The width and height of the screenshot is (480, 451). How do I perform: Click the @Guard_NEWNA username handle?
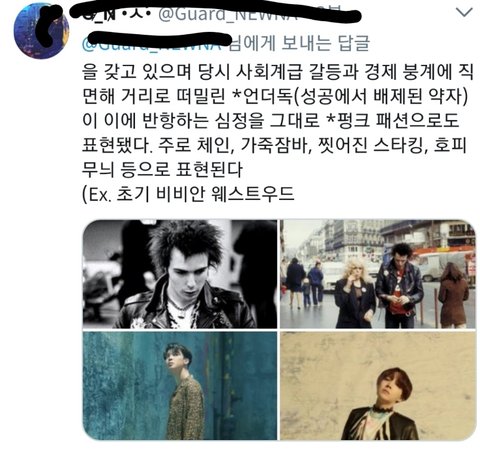point(227,15)
